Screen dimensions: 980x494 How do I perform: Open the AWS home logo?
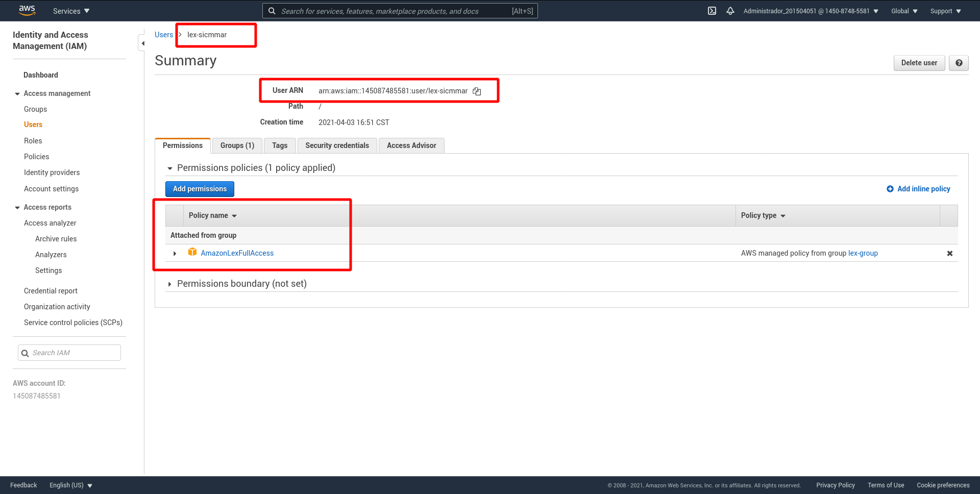pos(27,11)
